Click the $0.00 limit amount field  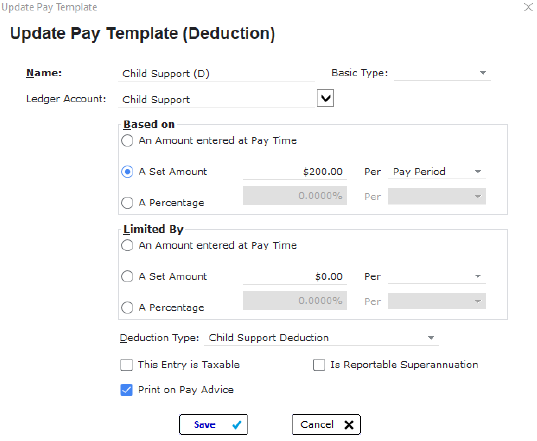295,276
